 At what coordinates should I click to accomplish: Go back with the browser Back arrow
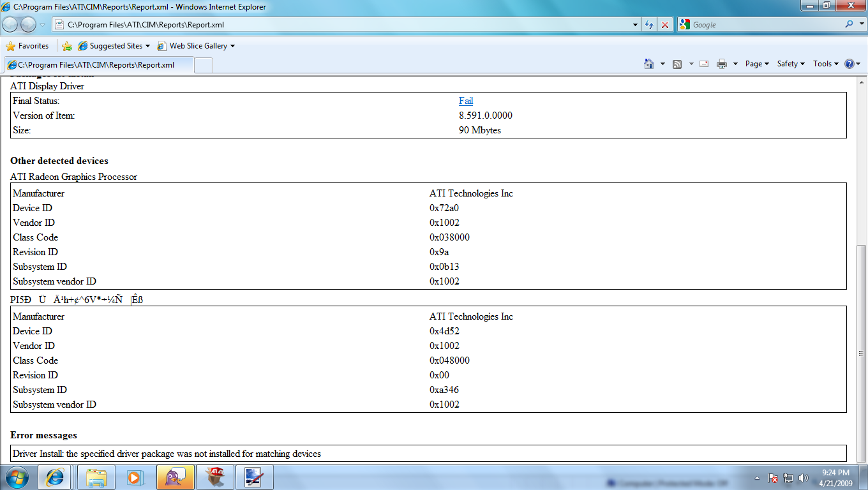point(11,24)
